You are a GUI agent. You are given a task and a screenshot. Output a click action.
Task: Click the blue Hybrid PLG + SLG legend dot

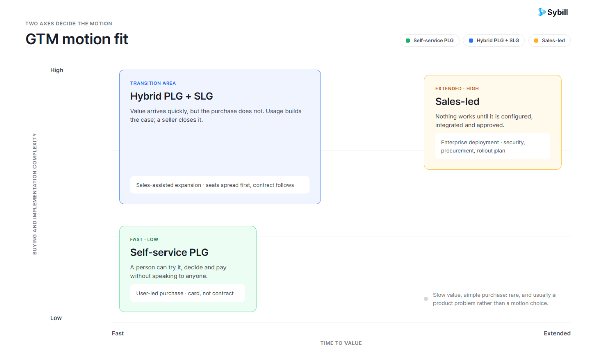(x=471, y=40)
